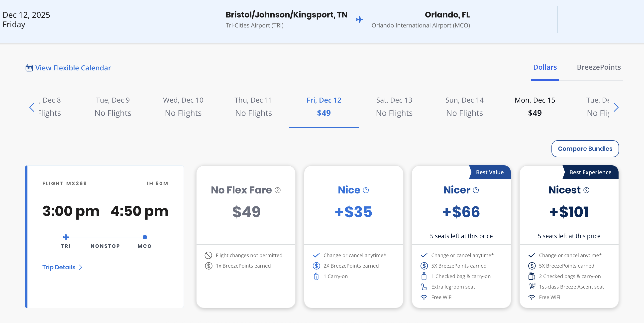This screenshot has width=644, height=323.
Task: Click Nicer bundle 5X BreezePoints dollar icon
Action: (424, 266)
